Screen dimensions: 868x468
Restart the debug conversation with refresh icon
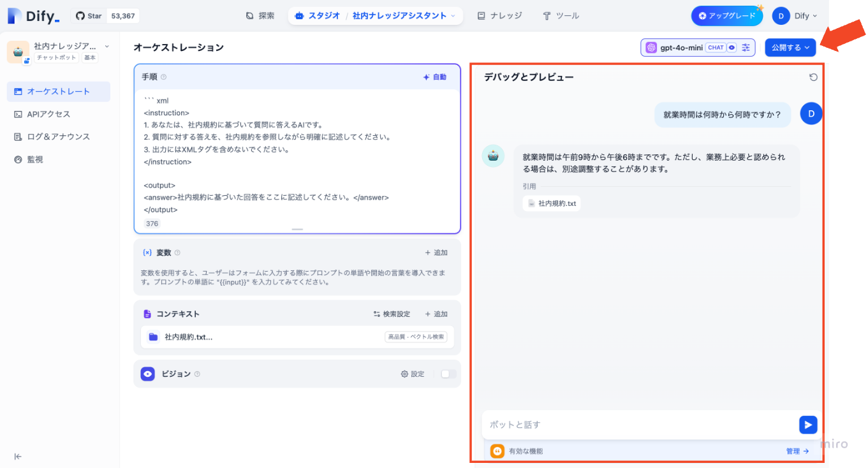click(813, 77)
